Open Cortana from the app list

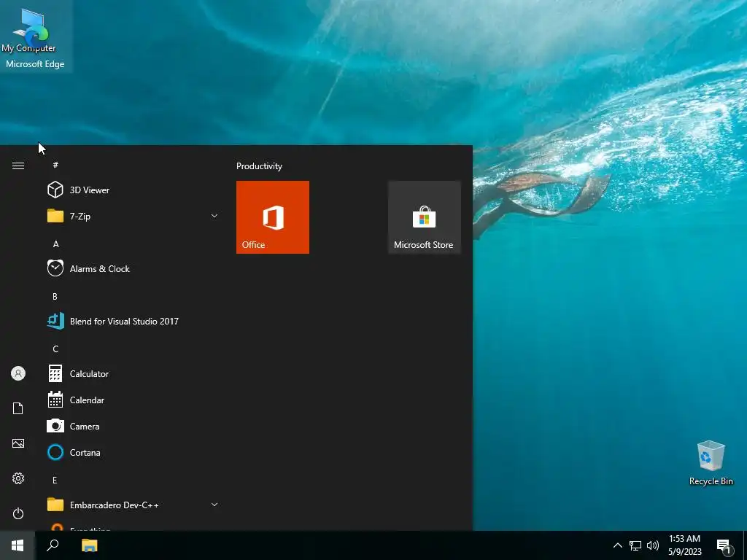pyautogui.click(x=132, y=452)
